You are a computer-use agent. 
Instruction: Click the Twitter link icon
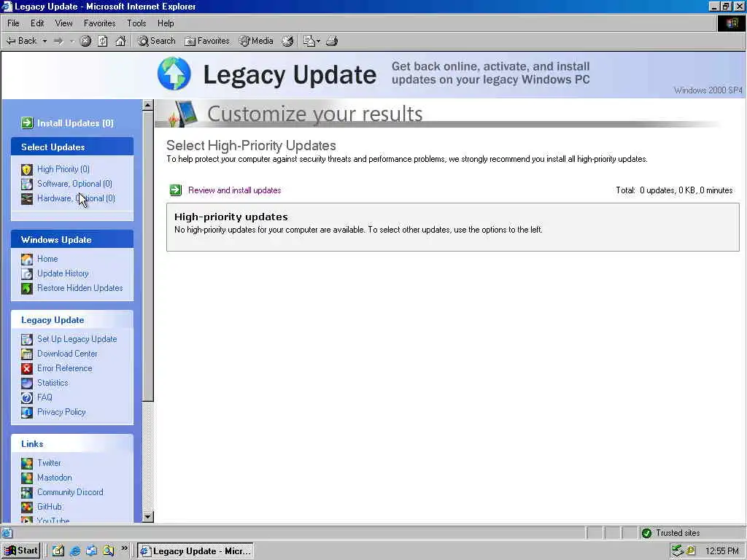[x=27, y=463]
